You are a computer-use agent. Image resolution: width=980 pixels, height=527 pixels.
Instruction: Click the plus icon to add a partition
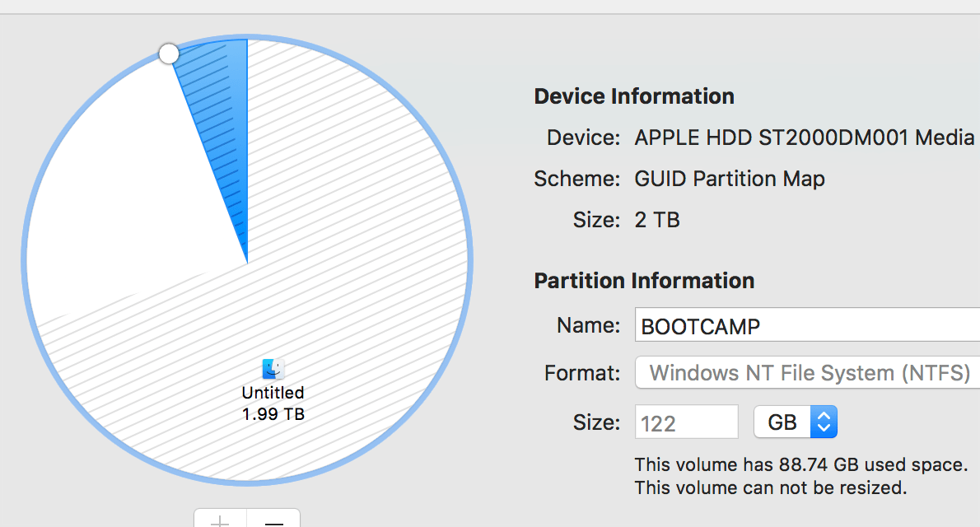click(219, 522)
